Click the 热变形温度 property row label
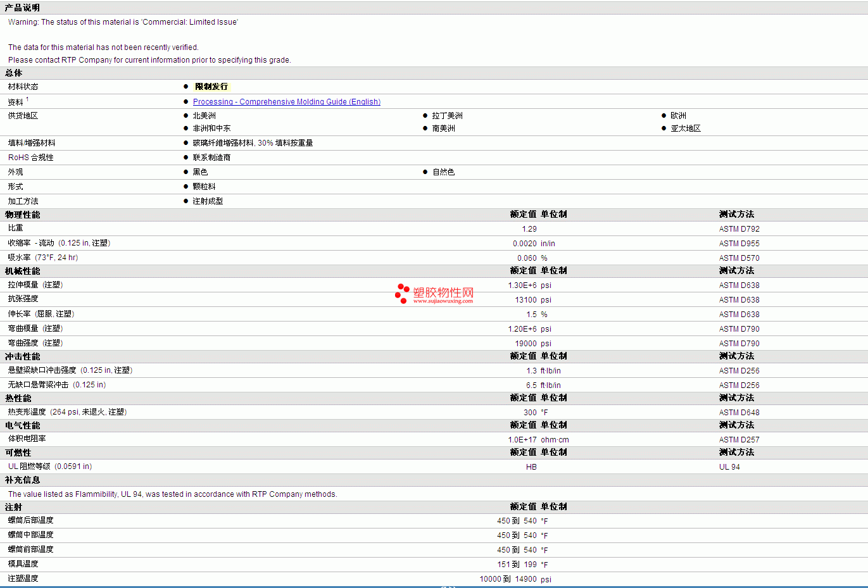 pos(27,412)
